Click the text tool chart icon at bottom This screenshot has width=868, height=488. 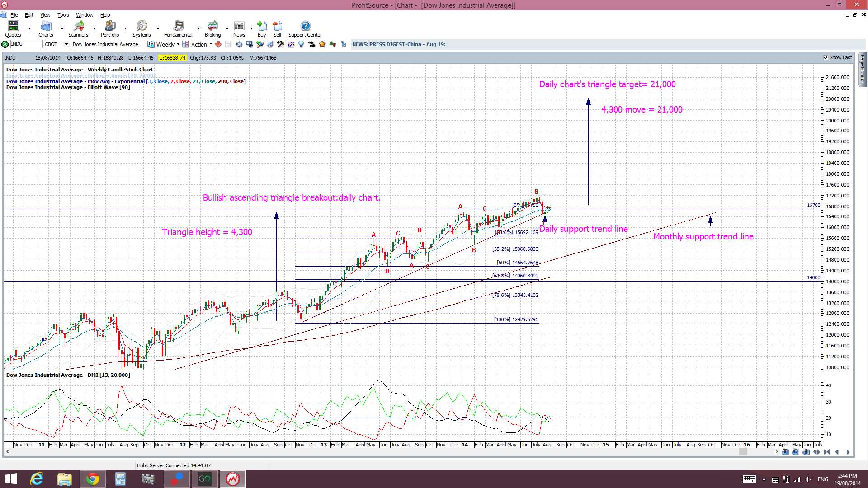tap(785, 452)
